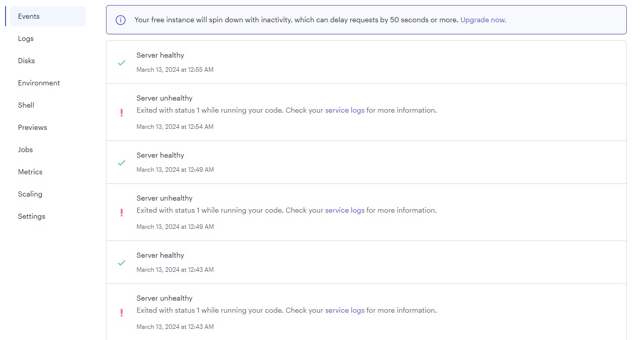Click the red exclamation icon for 12:43 AM unhealthy event
The height and width of the screenshot is (340, 644).
121,313
